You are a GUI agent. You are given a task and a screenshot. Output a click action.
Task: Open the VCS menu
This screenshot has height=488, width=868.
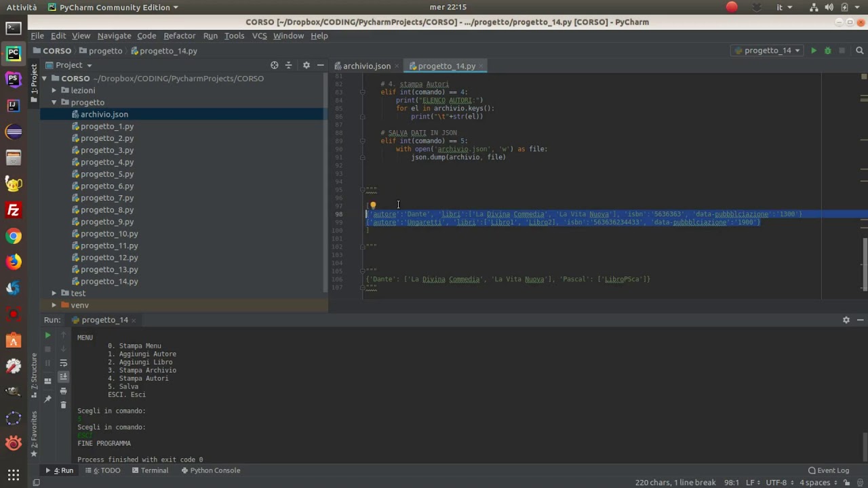click(x=259, y=35)
